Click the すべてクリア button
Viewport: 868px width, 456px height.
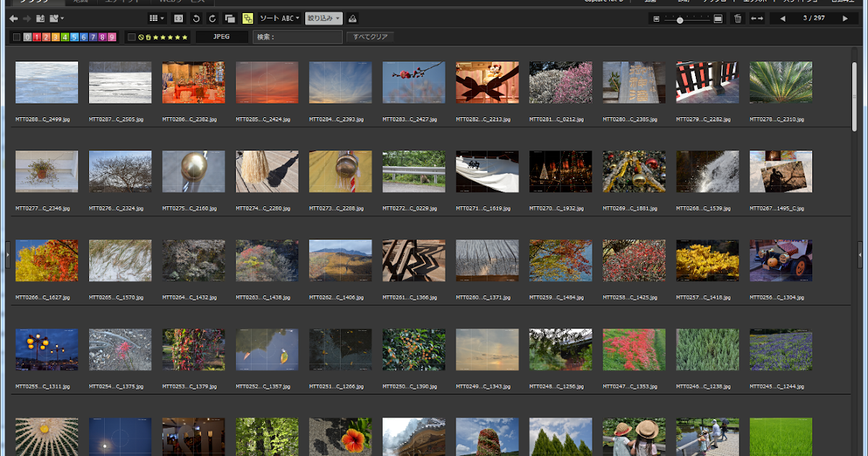pos(370,37)
